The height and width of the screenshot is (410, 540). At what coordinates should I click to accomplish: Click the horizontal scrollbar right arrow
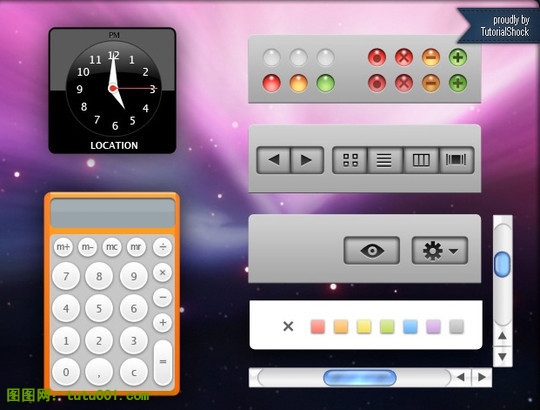click(482, 377)
